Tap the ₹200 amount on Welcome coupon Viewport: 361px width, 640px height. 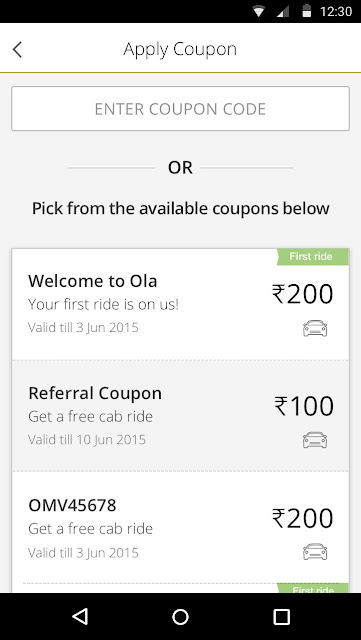(303, 294)
